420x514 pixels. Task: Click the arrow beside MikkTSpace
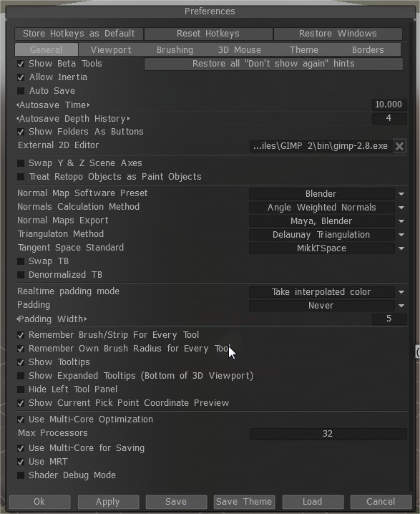401,248
